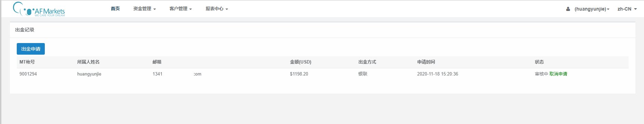Switch language via zh-CN selector
Screen dimensions: 644x124
click(627, 9)
